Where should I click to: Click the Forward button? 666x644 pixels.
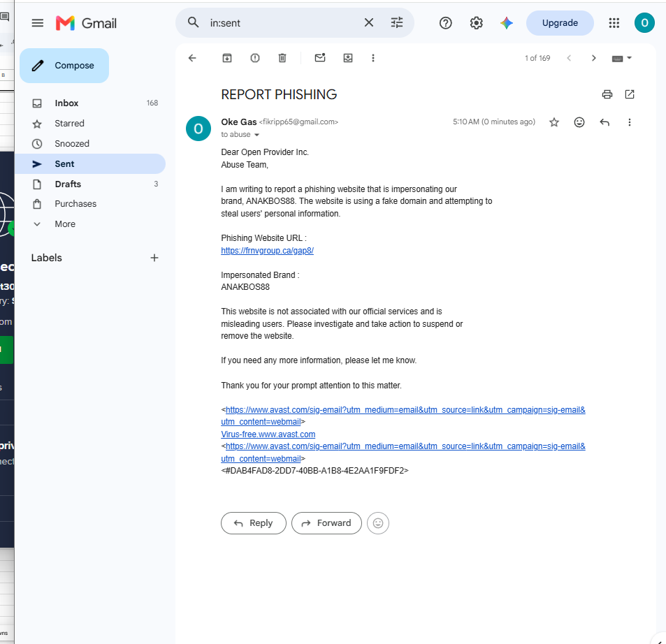click(x=326, y=523)
